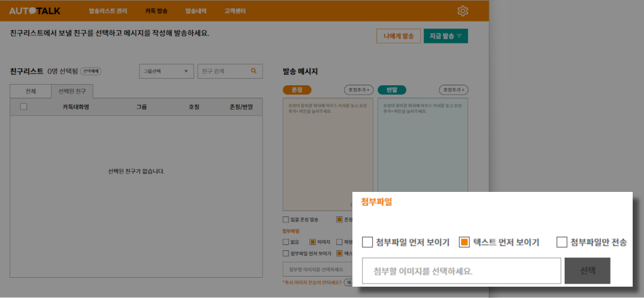Click the 선택해제 pill button
The height and width of the screenshot is (298, 644).
[91, 71]
